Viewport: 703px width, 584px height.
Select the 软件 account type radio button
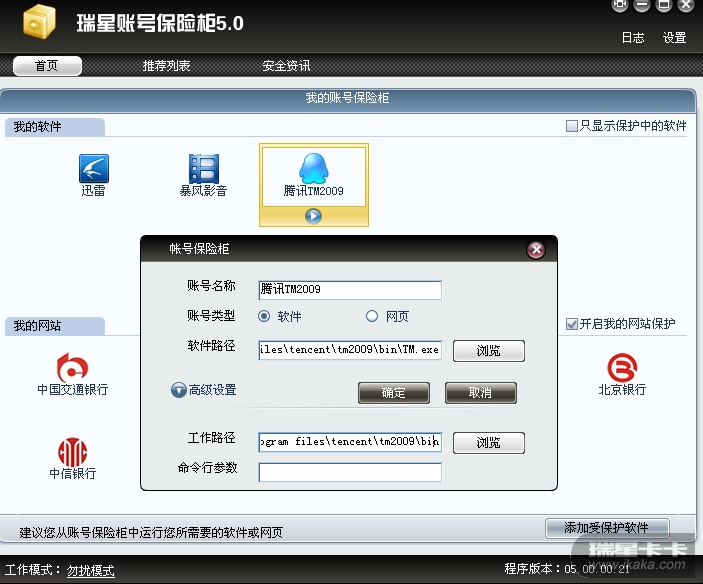coord(264,316)
